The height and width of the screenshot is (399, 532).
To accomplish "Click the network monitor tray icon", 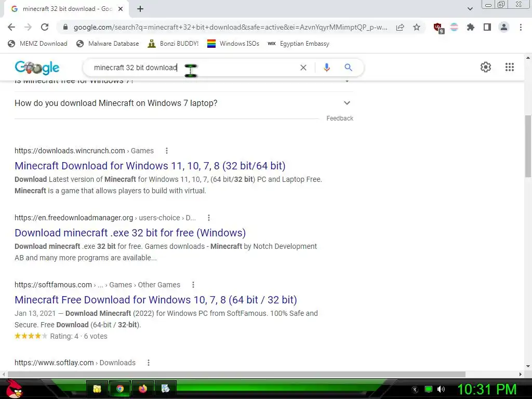I will pyautogui.click(x=429, y=389).
